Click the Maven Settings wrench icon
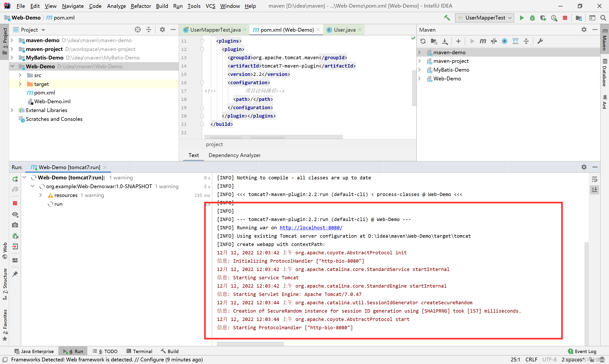609x364 pixels. pyautogui.click(x=540, y=41)
